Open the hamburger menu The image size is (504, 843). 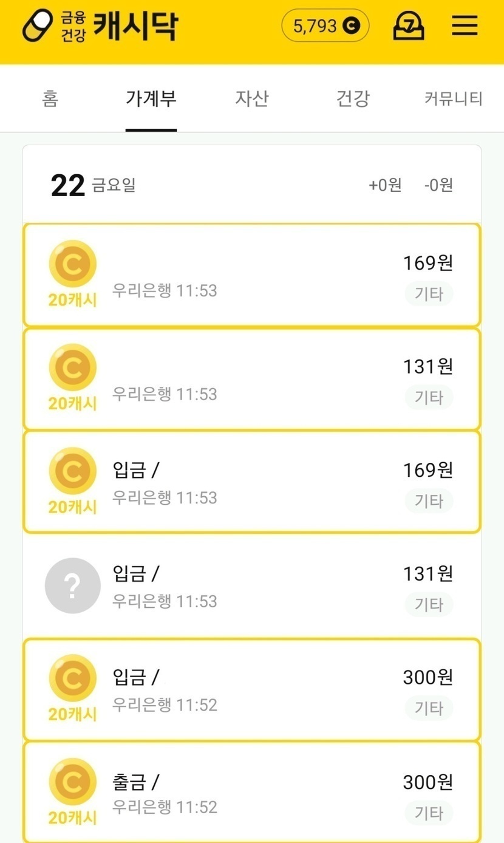[x=465, y=26]
